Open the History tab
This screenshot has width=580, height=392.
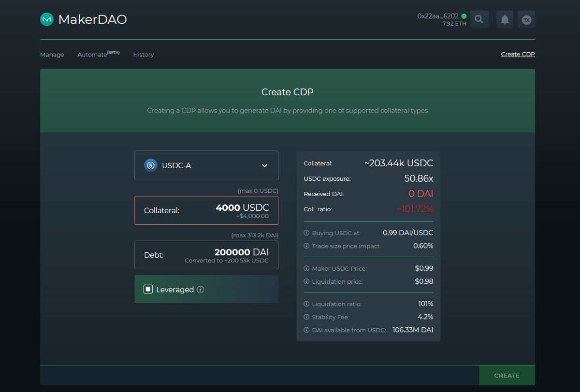(x=144, y=55)
